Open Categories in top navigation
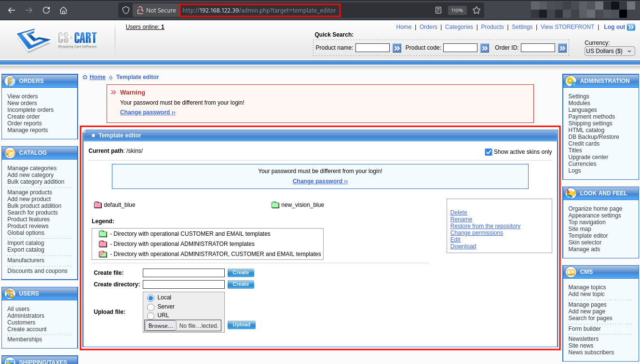This screenshot has height=364, width=640. (x=459, y=27)
